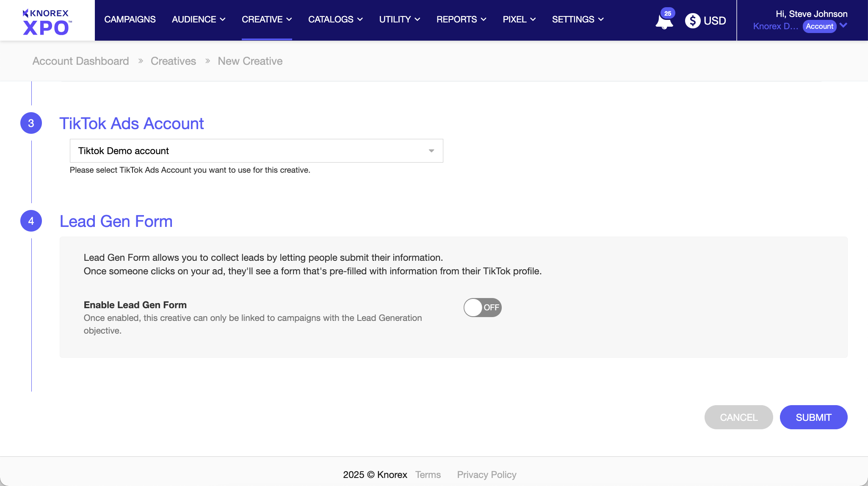Open the Settings menu
Image resolution: width=868 pixels, height=486 pixels.
578,19
